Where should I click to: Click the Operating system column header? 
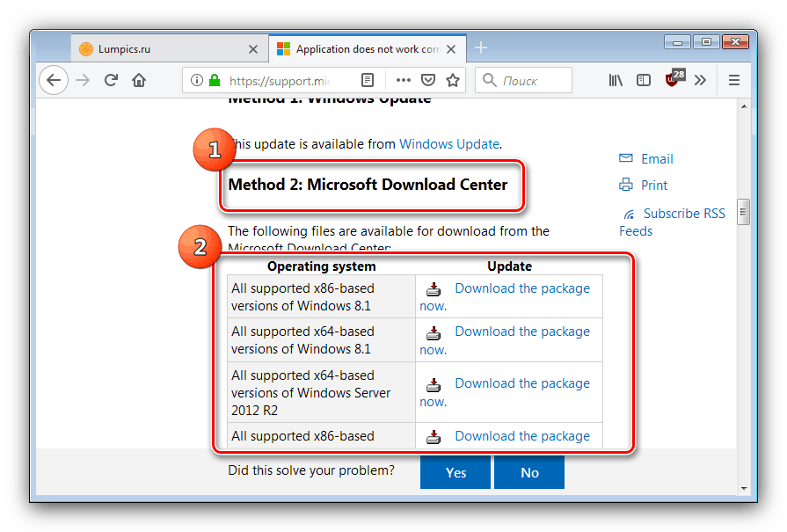click(x=321, y=266)
